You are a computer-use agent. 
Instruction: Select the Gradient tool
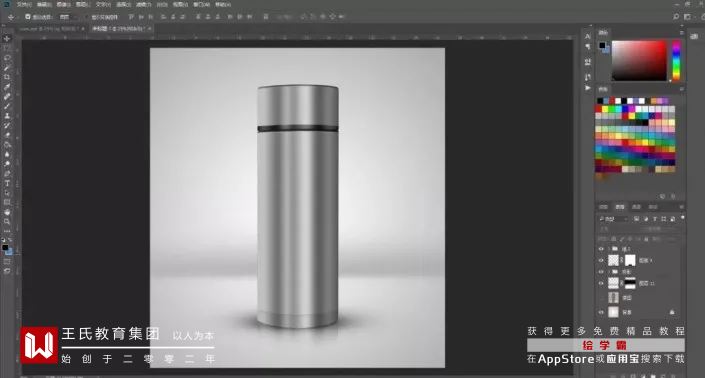point(7,145)
